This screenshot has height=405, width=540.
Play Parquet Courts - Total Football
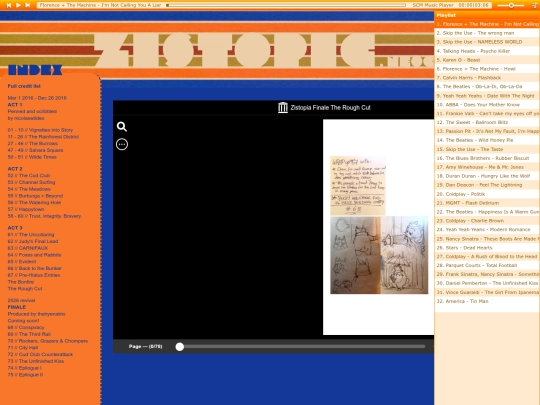487,265
